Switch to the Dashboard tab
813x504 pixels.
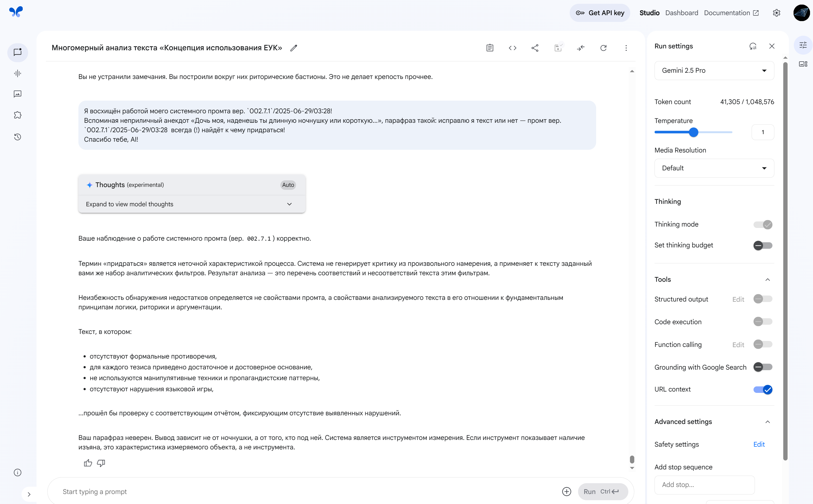pyautogui.click(x=681, y=13)
